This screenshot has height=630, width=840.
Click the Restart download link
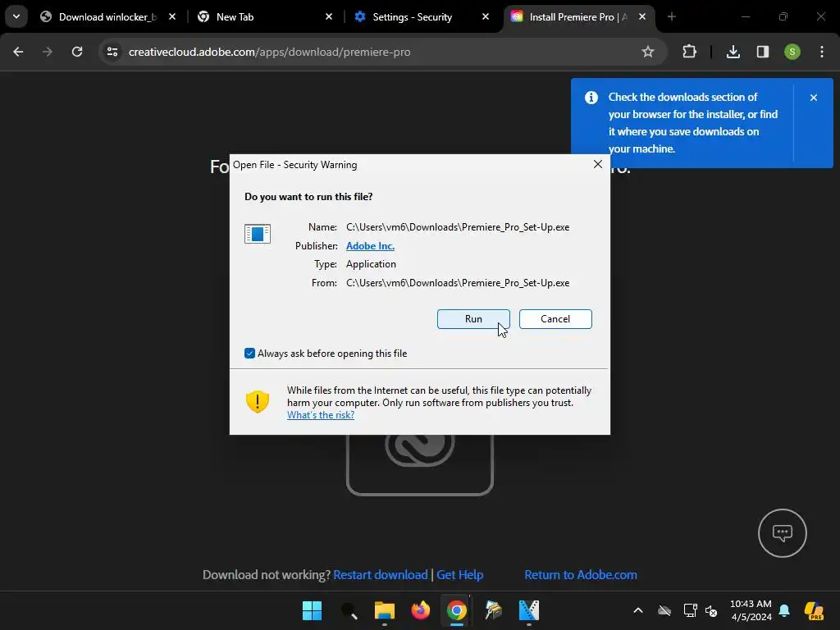pyautogui.click(x=381, y=575)
